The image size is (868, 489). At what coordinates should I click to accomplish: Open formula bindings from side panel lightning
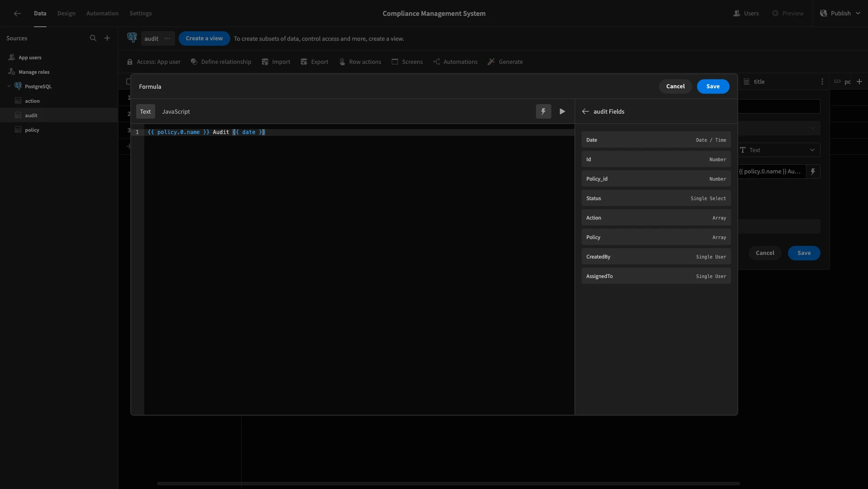click(813, 172)
